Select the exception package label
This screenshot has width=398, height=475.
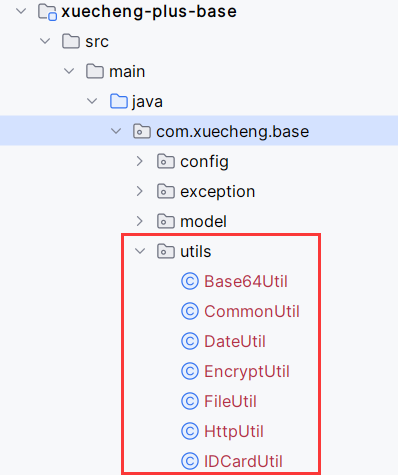pyautogui.click(x=218, y=192)
